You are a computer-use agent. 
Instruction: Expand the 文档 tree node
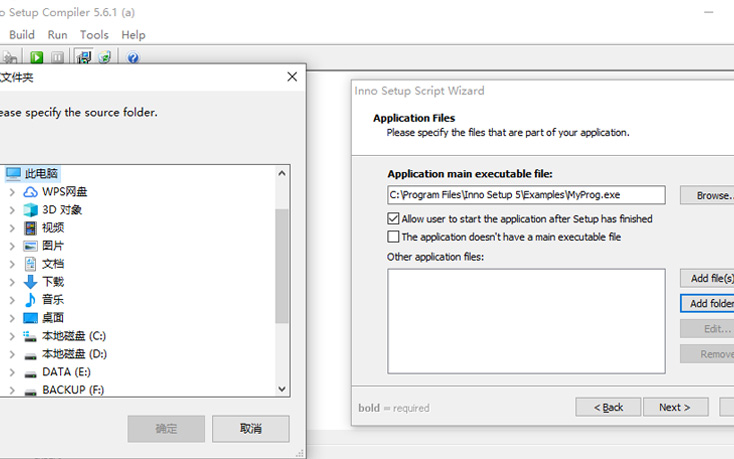(x=12, y=264)
